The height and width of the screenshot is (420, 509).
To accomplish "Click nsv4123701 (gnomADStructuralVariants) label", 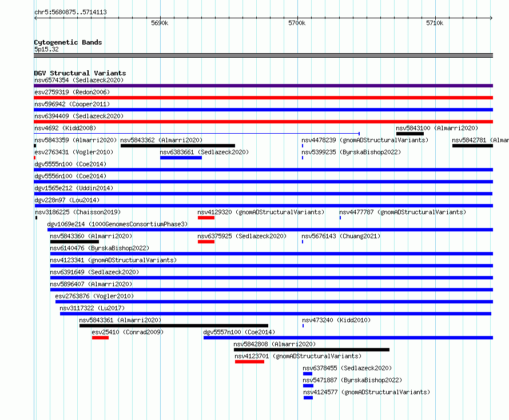I will pyautogui.click(x=298, y=356).
